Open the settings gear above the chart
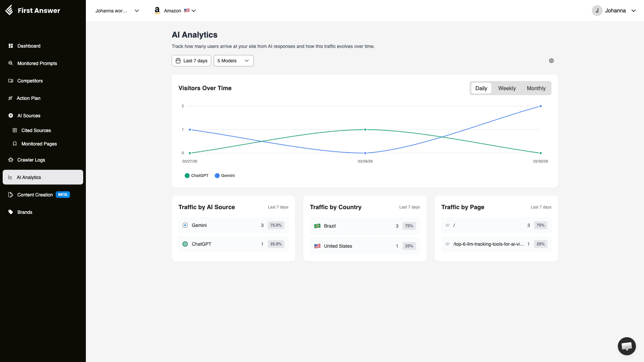 pyautogui.click(x=551, y=61)
